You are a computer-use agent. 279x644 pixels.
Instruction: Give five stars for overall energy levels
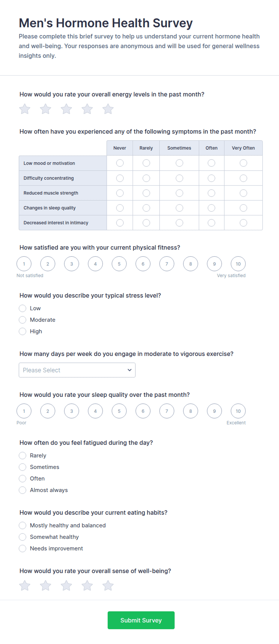tap(108, 109)
